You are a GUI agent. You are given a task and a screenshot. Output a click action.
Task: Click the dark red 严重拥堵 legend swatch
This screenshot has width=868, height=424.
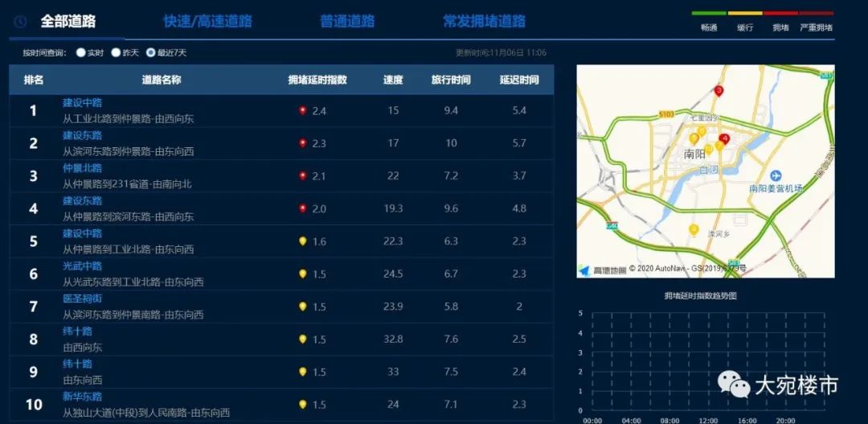coord(816,14)
